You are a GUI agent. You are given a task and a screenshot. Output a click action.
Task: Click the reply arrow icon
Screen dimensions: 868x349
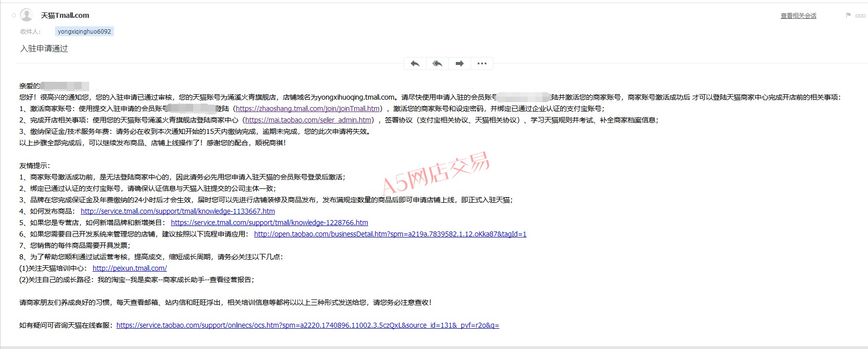pyautogui.click(x=415, y=63)
